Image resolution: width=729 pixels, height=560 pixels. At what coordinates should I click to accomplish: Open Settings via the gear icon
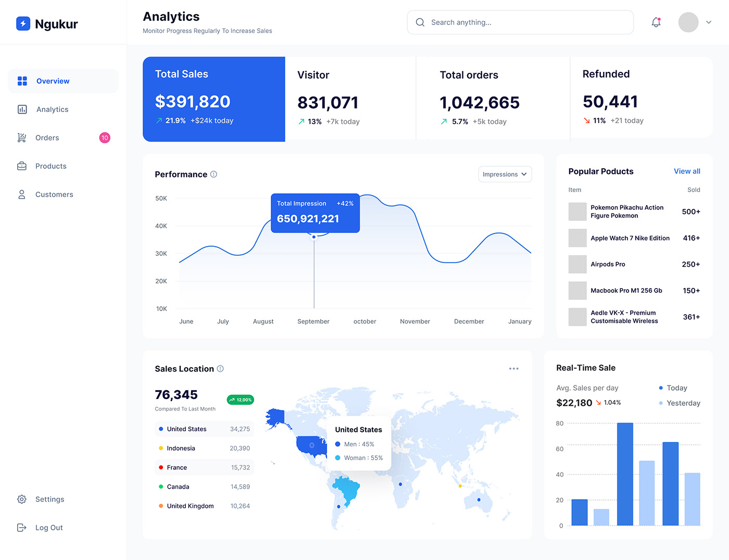click(22, 499)
